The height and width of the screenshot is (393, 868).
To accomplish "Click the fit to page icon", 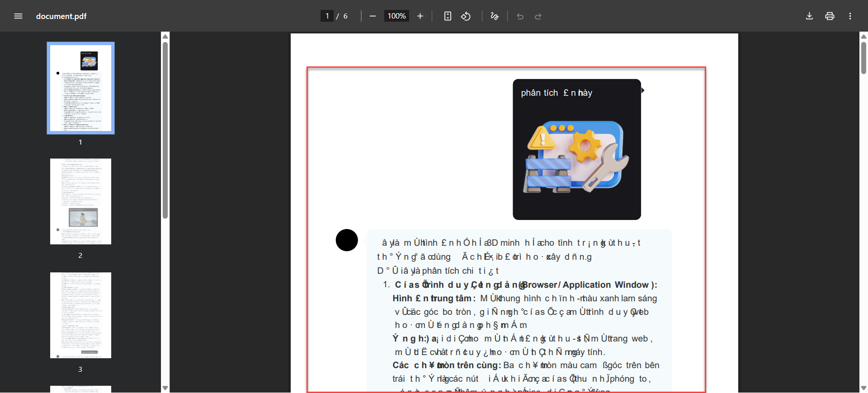I will [x=448, y=16].
